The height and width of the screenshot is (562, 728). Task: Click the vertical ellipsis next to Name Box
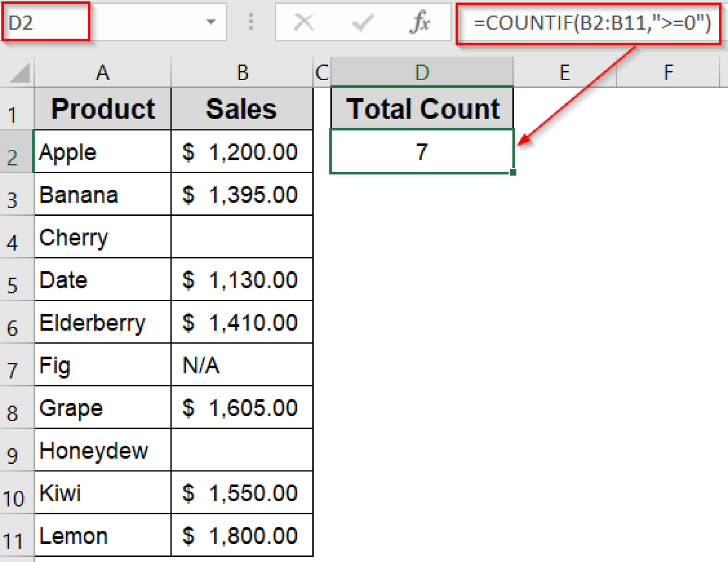coord(251,22)
